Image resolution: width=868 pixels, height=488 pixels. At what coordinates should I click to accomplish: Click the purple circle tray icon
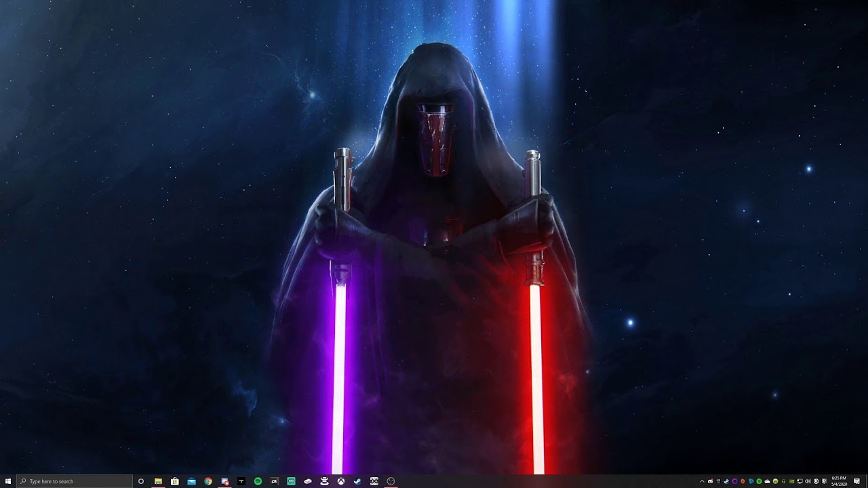click(x=734, y=481)
